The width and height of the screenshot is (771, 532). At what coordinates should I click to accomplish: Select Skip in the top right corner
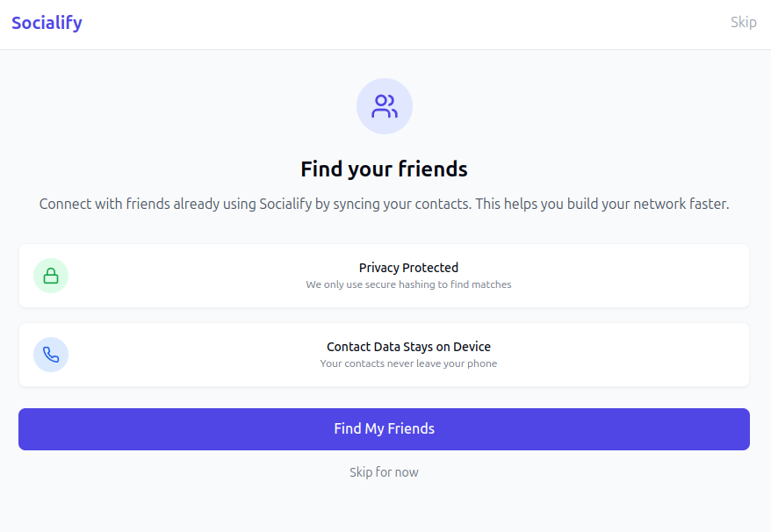click(x=743, y=22)
